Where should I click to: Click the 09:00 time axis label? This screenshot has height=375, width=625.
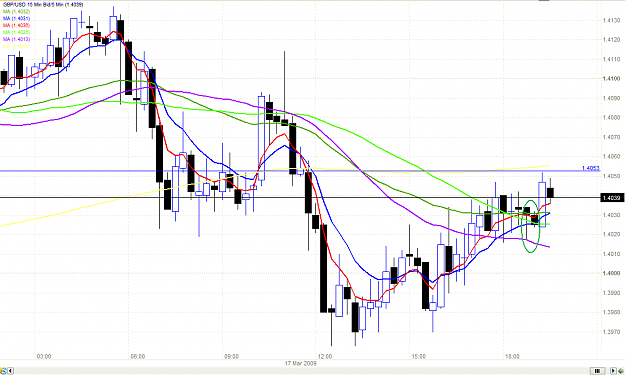(x=231, y=356)
